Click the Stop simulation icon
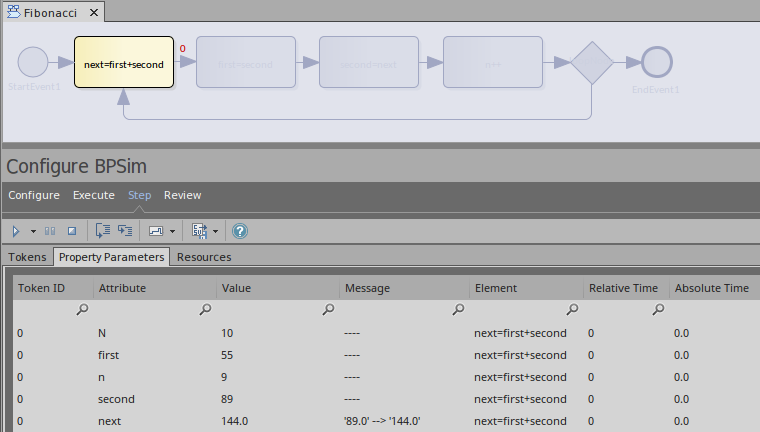Viewport: 760px width, 432px height. coord(71,231)
